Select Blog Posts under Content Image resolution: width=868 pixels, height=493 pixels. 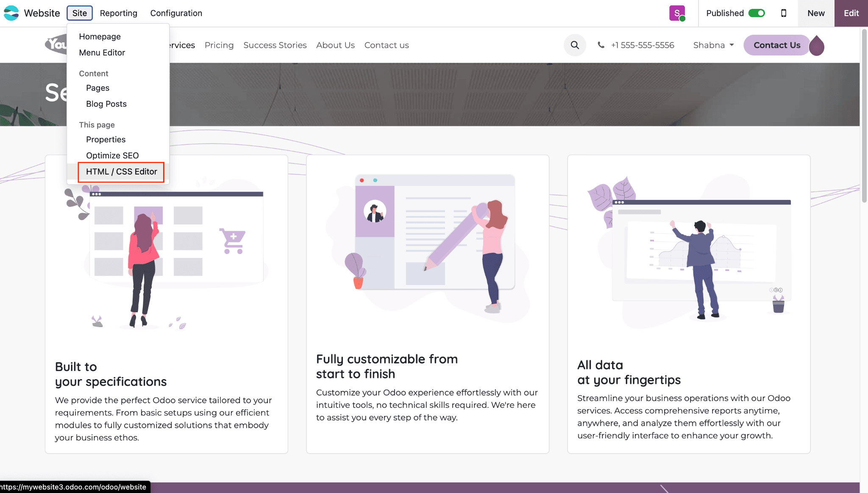106,104
